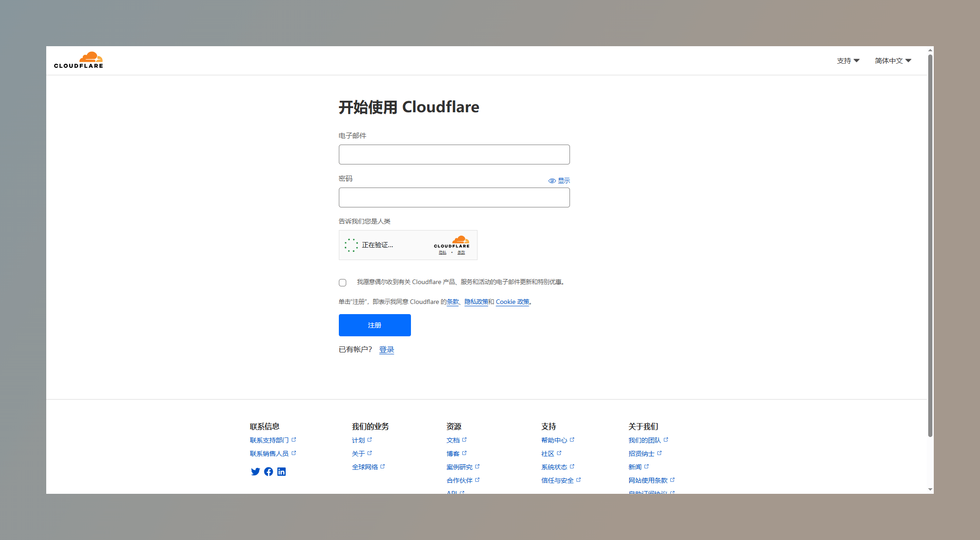Click the 电子邮件 email input field
Viewport: 980px width, 540px height.
(x=454, y=154)
